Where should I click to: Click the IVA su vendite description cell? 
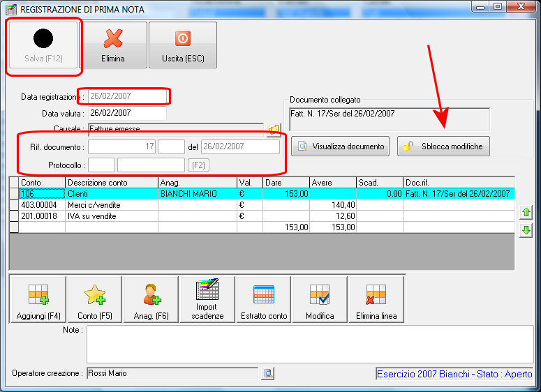(112, 216)
